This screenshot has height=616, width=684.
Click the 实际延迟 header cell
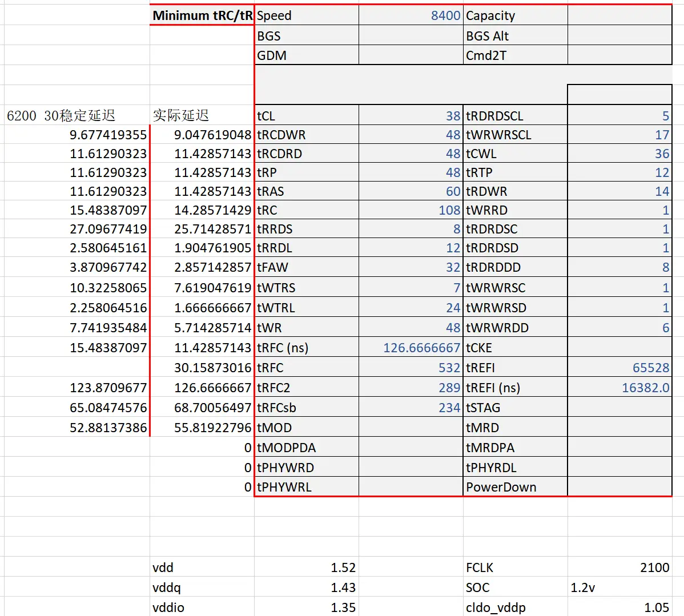[202, 115]
